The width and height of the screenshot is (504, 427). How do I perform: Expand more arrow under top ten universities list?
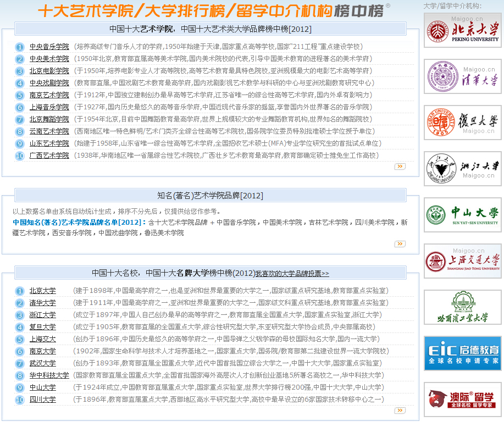[x=400, y=410]
